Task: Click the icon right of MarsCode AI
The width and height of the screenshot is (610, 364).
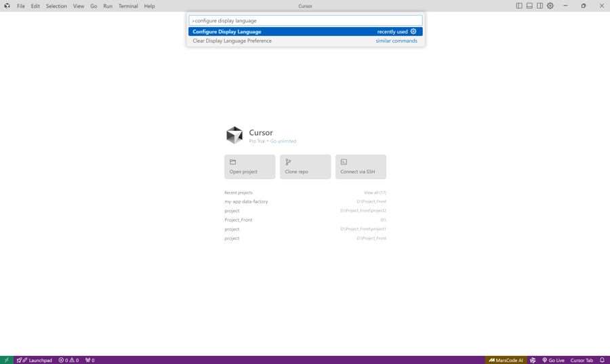Action: click(533, 360)
